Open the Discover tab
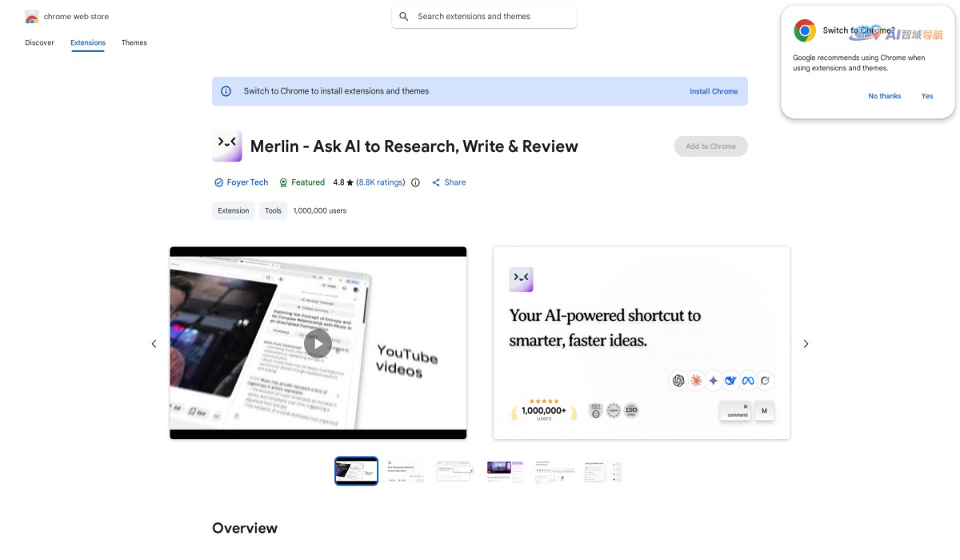 click(x=38, y=42)
